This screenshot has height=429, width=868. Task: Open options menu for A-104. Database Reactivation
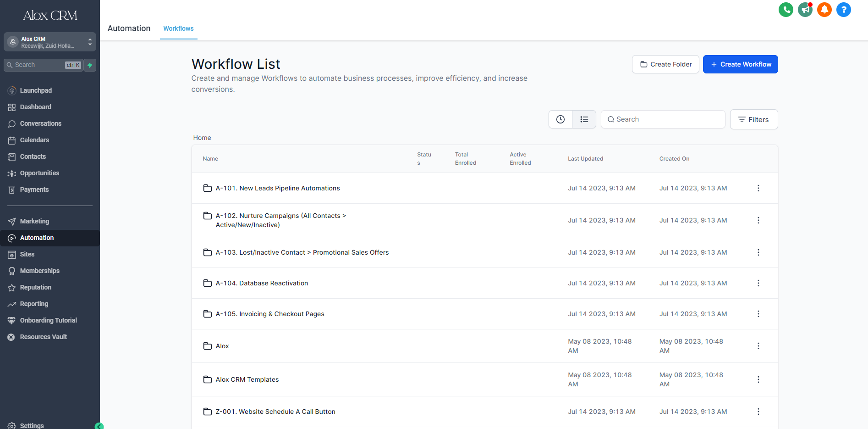coord(758,283)
